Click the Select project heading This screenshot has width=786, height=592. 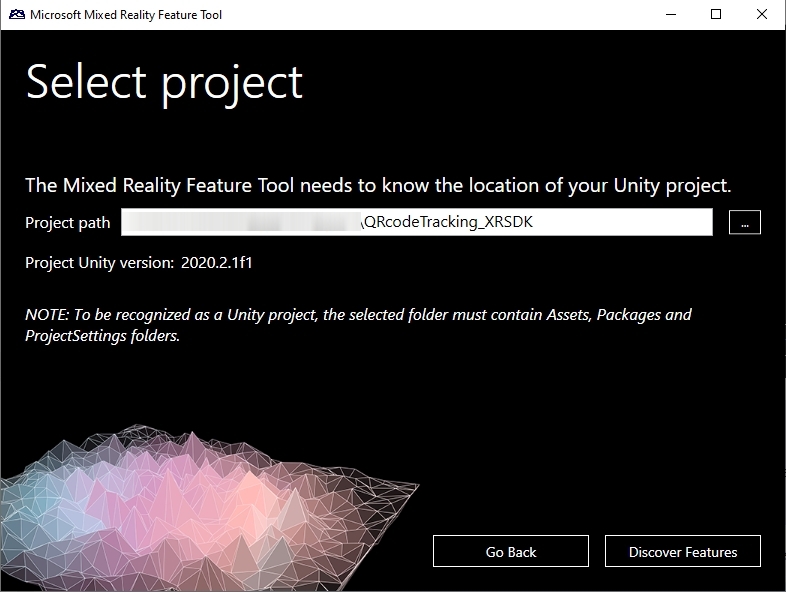coord(164,83)
